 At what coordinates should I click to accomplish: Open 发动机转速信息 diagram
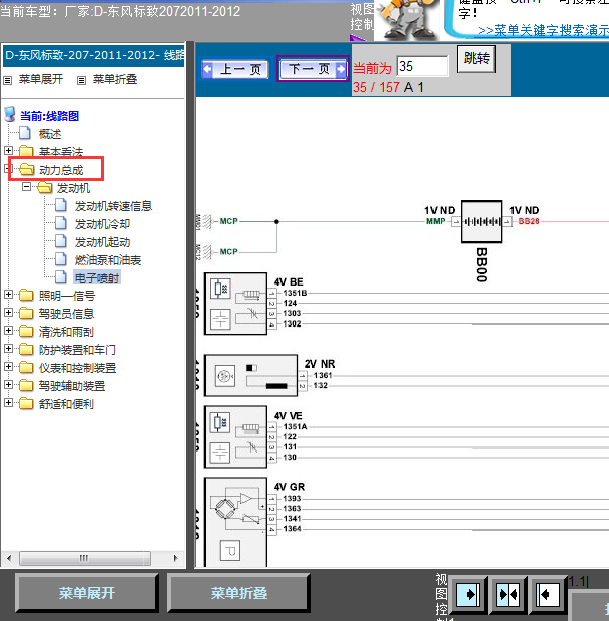pos(113,206)
